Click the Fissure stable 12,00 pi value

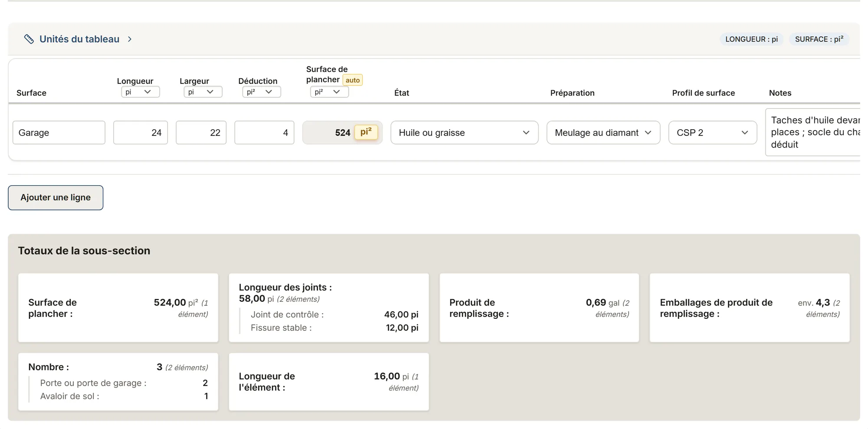click(402, 328)
